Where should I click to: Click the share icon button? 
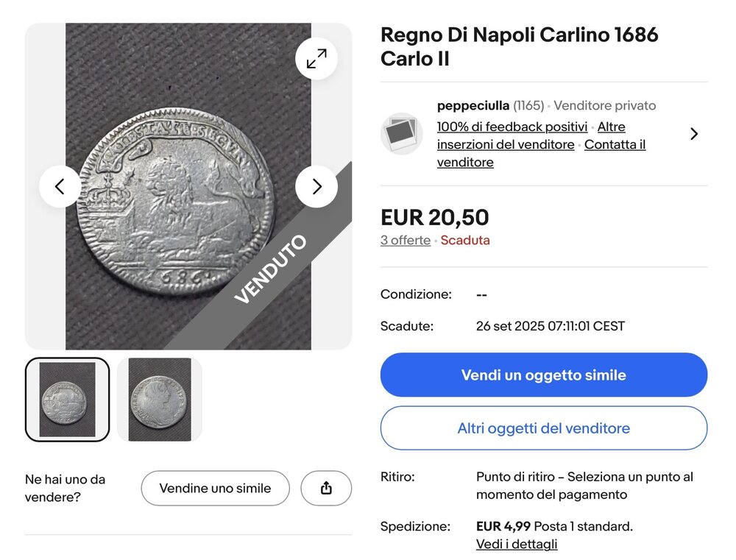coord(326,489)
